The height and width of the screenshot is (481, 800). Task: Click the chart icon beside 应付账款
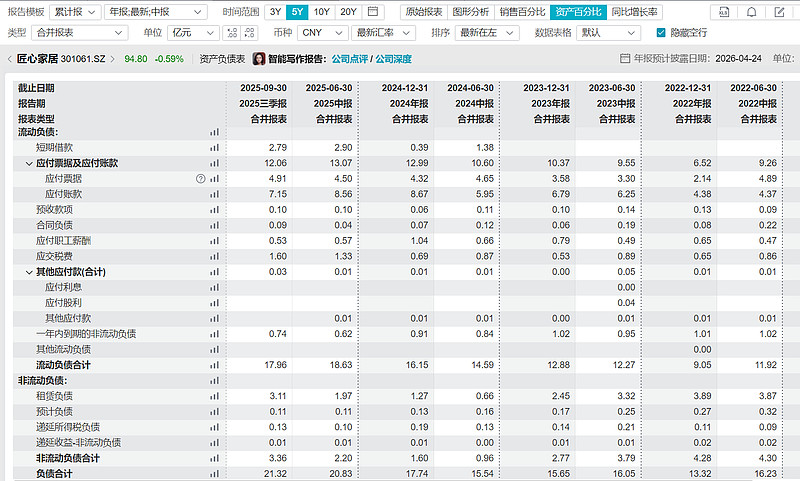coord(214,194)
